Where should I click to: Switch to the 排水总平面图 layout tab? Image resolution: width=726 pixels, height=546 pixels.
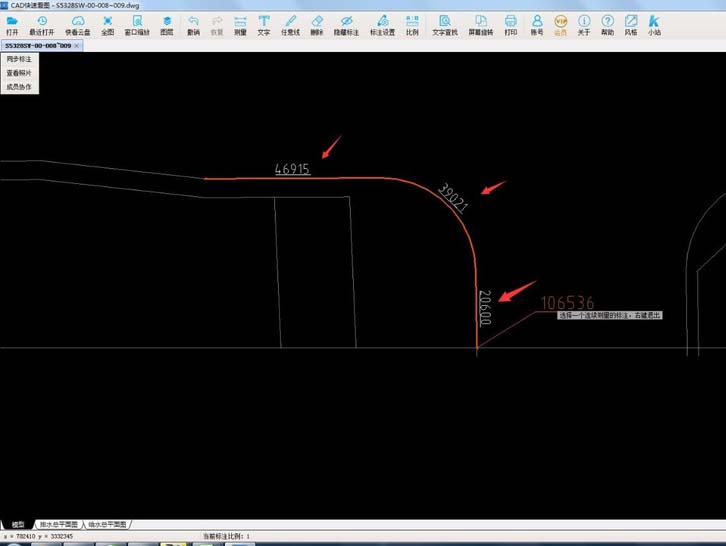click(59, 524)
